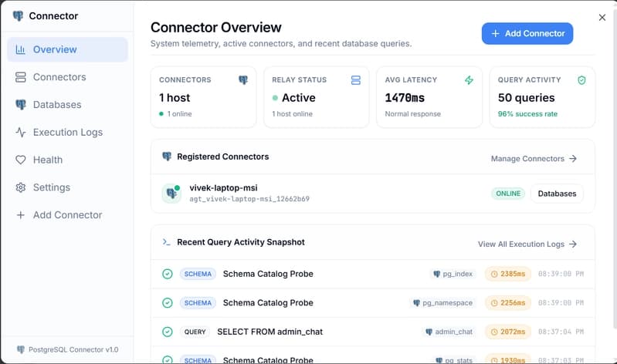Follow the Manage Connectors link

pyautogui.click(x=534, y=159)
